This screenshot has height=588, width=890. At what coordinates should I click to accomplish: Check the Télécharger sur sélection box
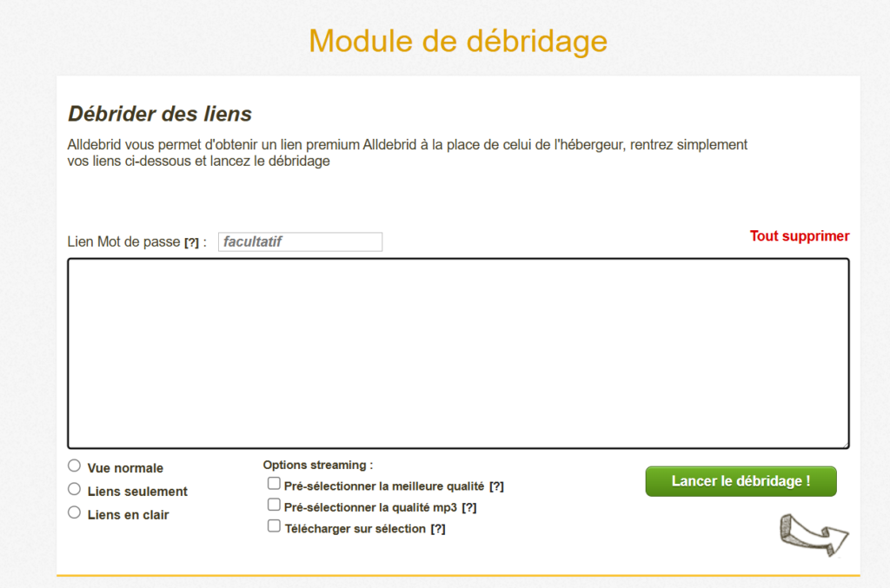pyautogui.click(x=274, y=526)
